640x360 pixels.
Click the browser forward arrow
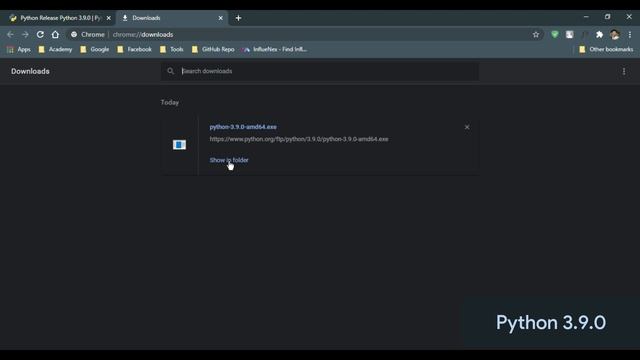(x=25, y=35)
